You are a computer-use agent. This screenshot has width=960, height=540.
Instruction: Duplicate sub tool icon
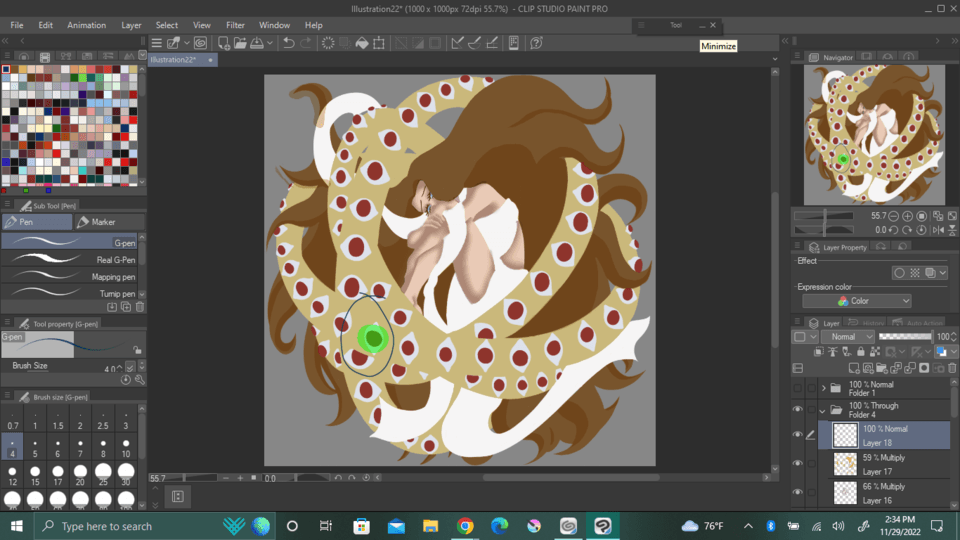126,307
